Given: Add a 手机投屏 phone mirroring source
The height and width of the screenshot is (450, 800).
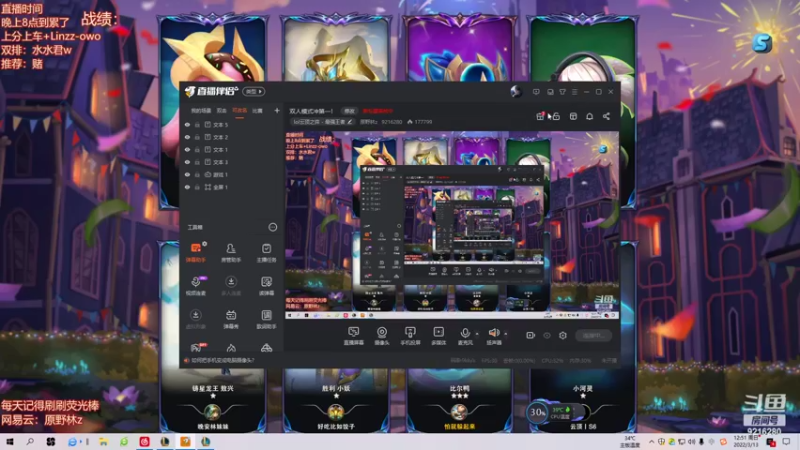Looking at the screenshot, I should [x=410, y=336].
